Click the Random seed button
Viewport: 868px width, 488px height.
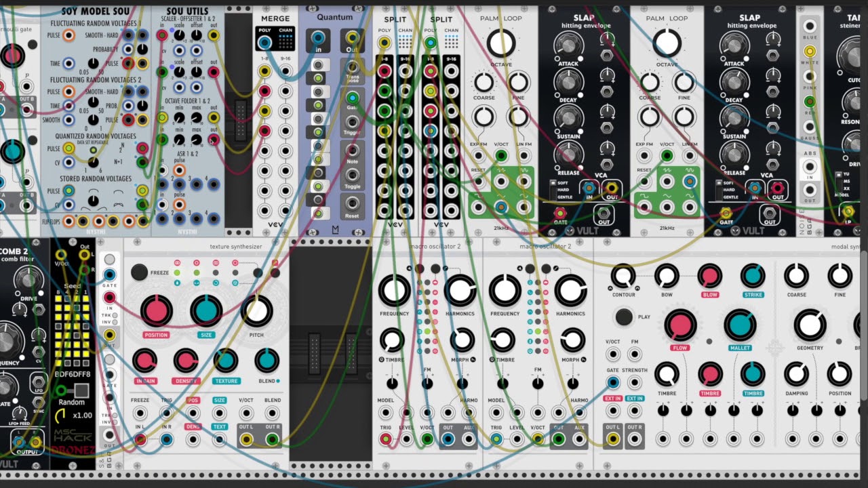coord(81,390)
